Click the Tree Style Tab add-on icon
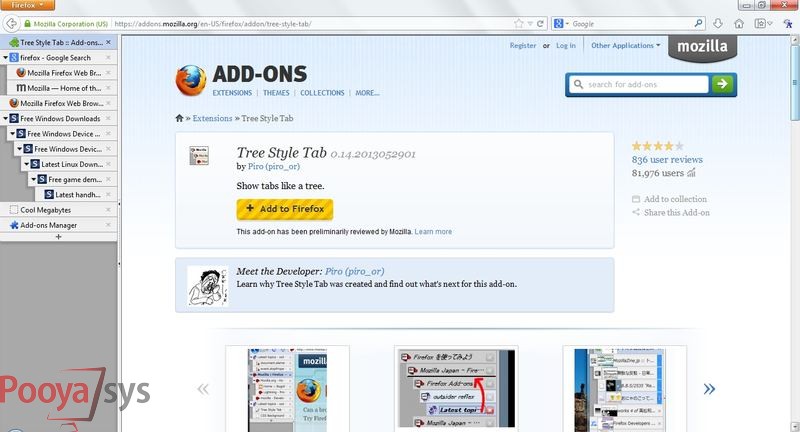The height and width of the screenshot is (432, 800). 199,156
